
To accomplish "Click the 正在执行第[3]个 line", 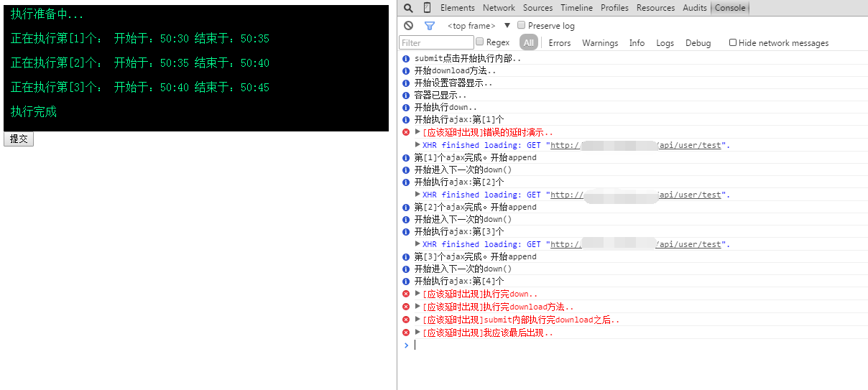I will (x=140, y=88).
